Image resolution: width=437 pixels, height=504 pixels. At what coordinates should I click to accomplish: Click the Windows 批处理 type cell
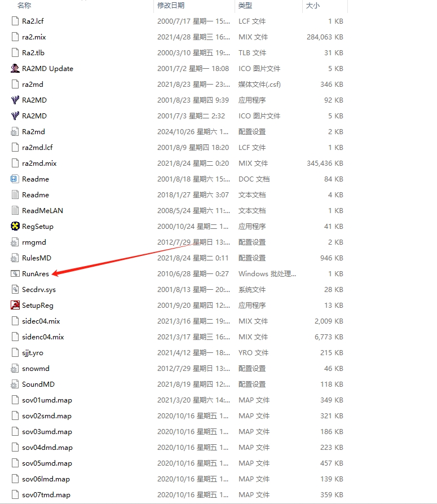(267, 273)
